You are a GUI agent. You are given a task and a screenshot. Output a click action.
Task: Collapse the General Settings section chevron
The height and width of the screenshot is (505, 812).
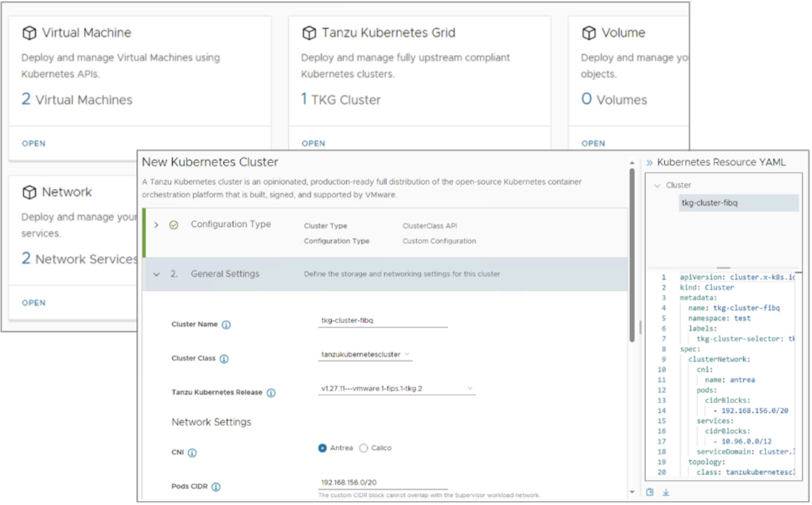coord(156,274)
